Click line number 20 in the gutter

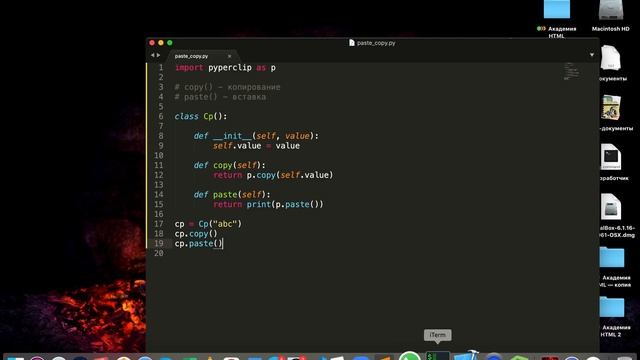159,253
